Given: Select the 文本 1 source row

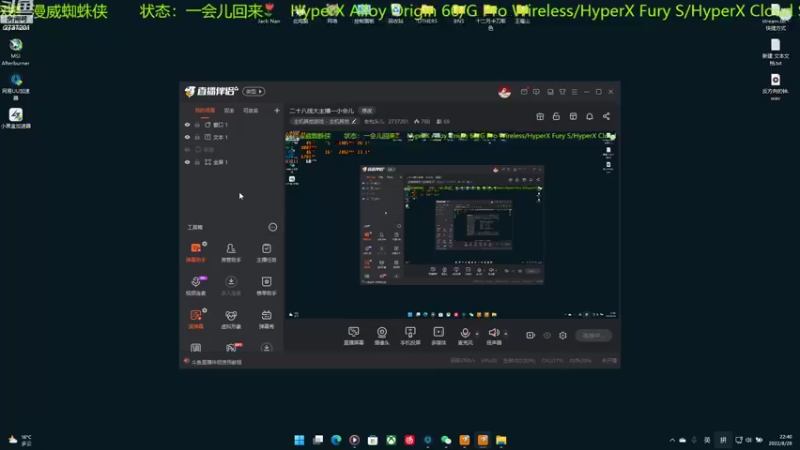Looking at the screenshot, I should (x=232, y=137).
